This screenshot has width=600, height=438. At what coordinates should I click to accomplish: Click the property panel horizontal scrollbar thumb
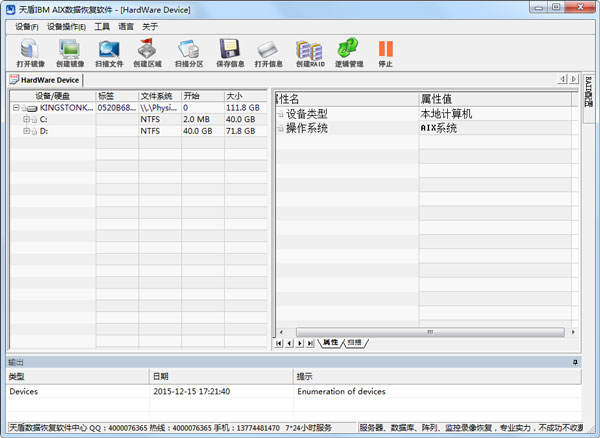pyautogui.click(x=430, y=332)
